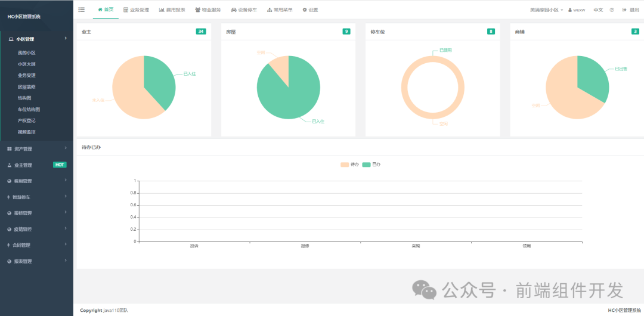644x316 pixels.
Task: Switch to the 首页 tab
Action: click(106, 10)
